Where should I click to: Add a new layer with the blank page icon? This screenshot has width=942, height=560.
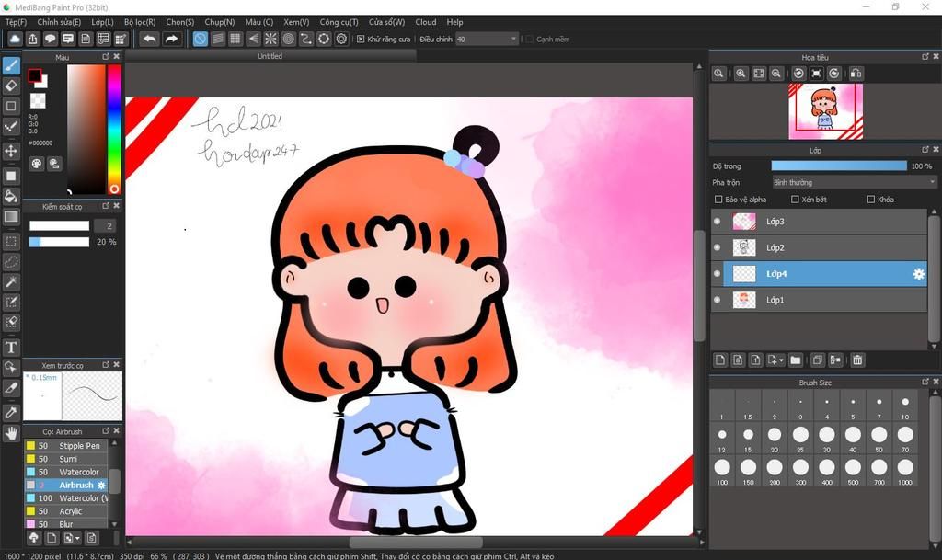(720, 360)
